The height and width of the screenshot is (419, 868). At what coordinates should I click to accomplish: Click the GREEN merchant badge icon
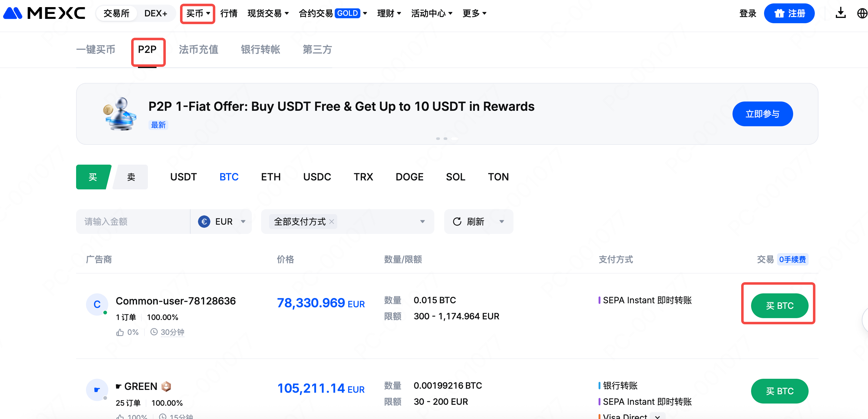click(x=166, y=386)
